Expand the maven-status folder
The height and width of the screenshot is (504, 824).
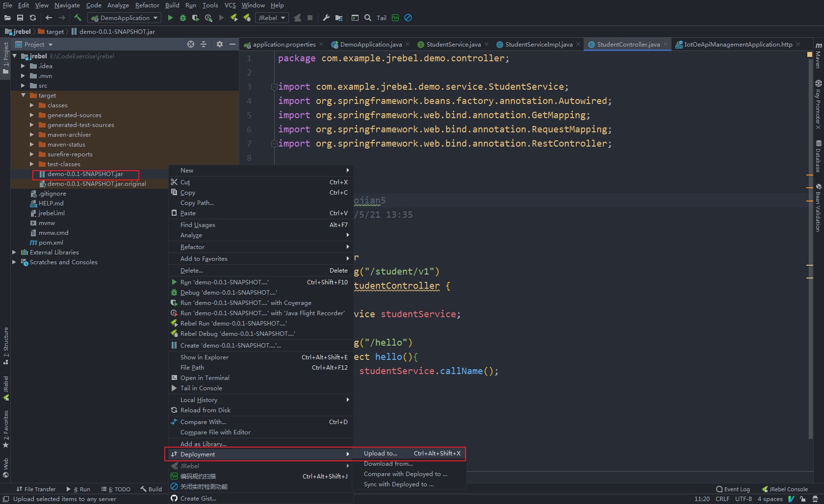[32, 144]
